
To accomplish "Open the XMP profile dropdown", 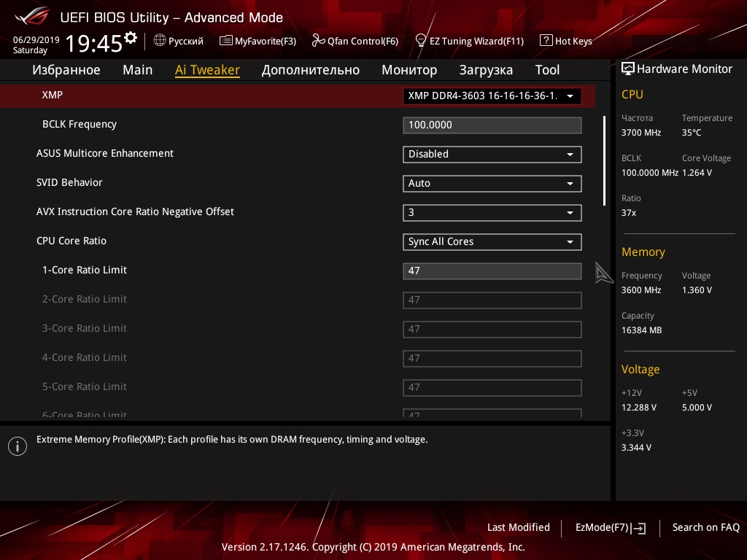I will point(492,96).
